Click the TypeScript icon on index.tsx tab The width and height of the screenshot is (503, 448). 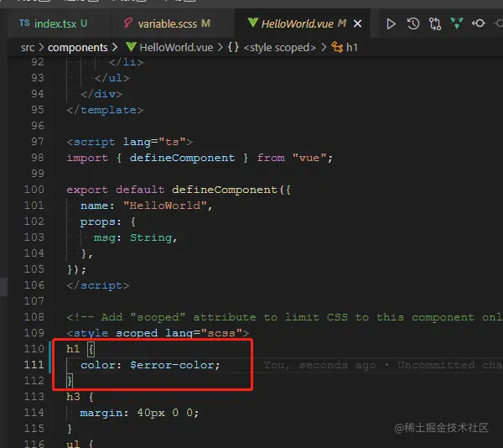pos(24,23)
